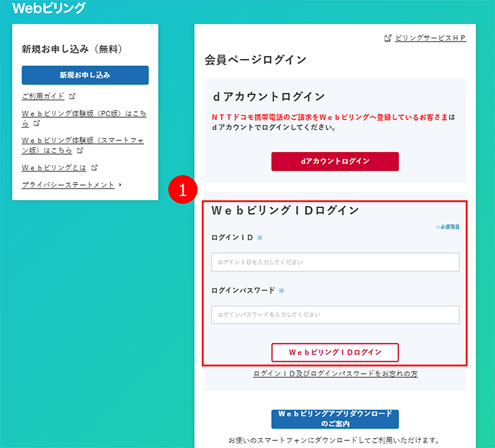Screen dimensions: 495x448
Task: Click the red NTTドコモ携帯電話 notice text
Action: [x=330, y=117]
